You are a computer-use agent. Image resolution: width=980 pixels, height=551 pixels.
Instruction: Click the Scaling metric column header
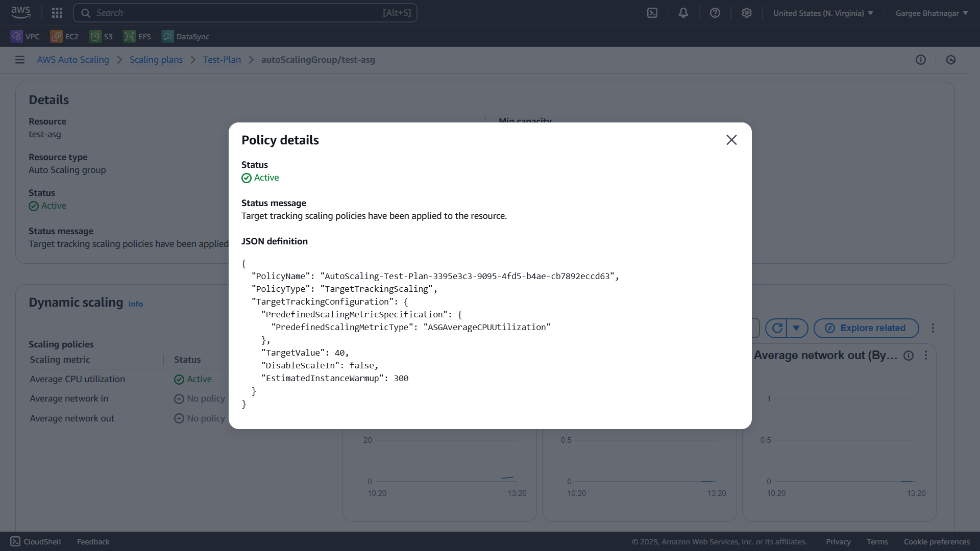pos(60,360)
